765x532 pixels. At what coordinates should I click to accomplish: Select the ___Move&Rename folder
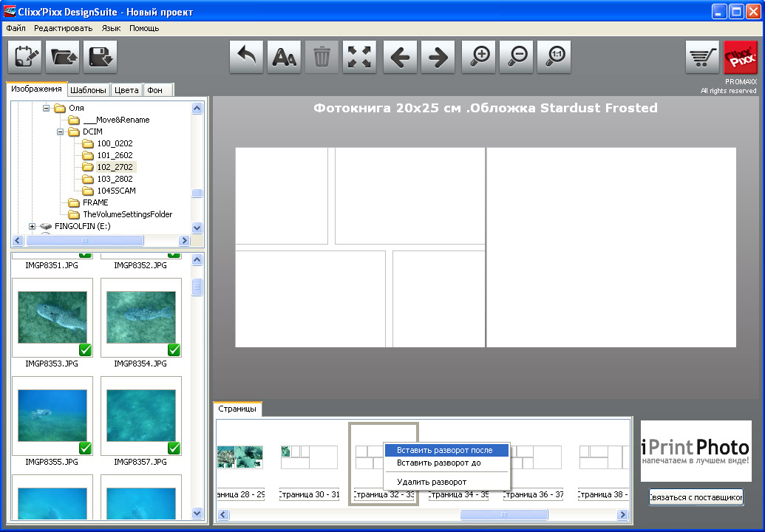116,120
